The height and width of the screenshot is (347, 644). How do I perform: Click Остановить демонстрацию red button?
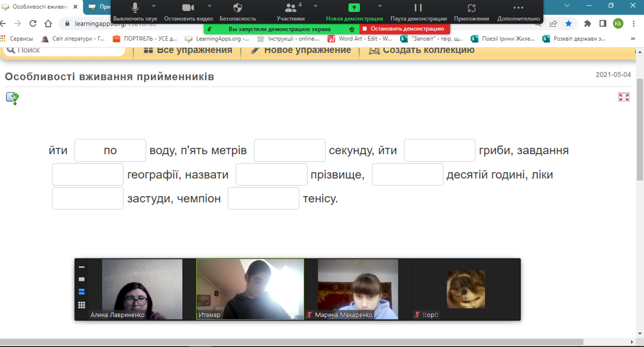point(405,29)
